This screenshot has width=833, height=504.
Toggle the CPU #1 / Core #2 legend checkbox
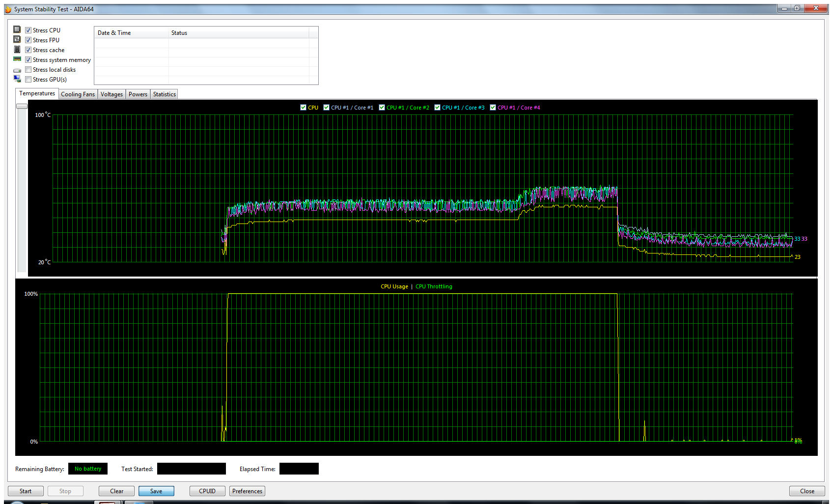382,108
